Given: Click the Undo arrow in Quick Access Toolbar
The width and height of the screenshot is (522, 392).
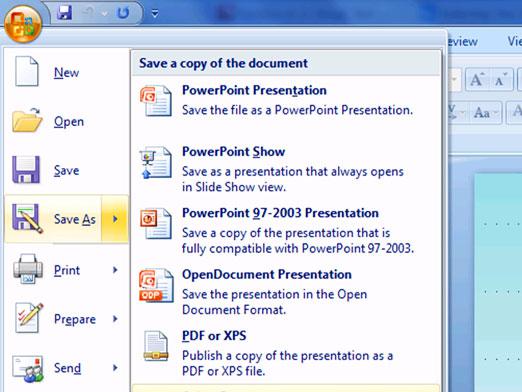Looking at the screenshot, I should tap(88, 13).
